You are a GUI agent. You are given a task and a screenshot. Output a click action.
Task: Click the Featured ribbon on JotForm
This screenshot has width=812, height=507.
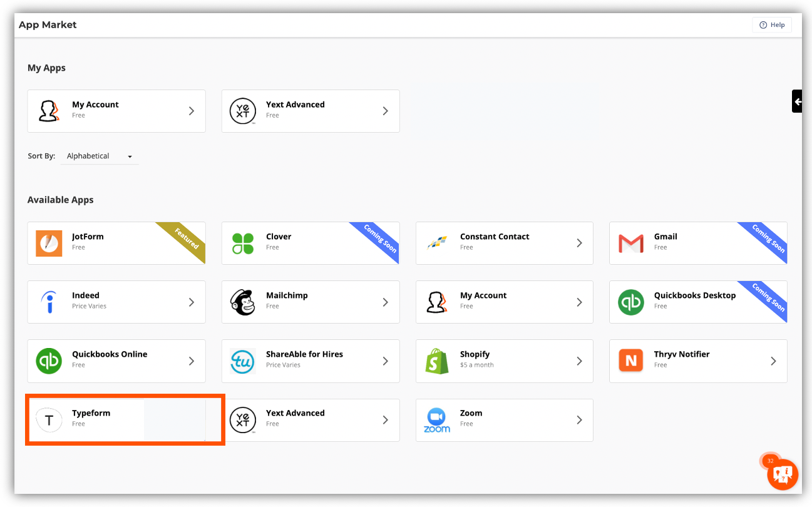coord(187,239)
